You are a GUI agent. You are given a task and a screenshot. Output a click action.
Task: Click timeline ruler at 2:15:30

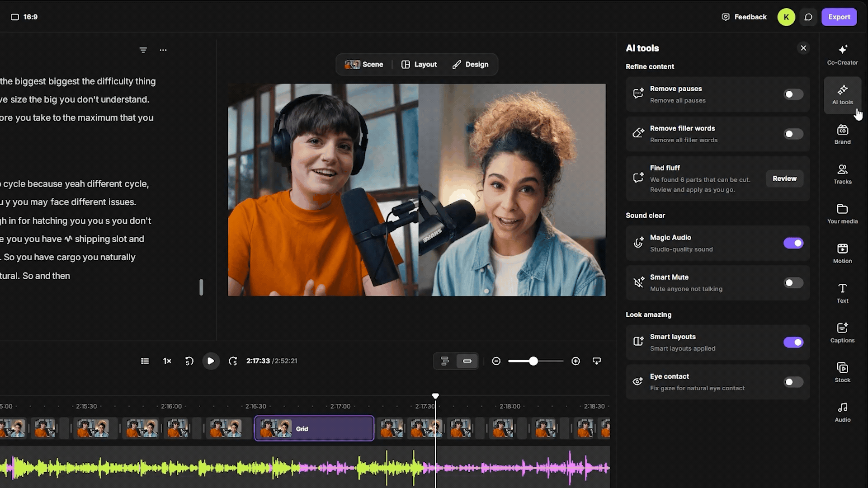coord(86,406)
